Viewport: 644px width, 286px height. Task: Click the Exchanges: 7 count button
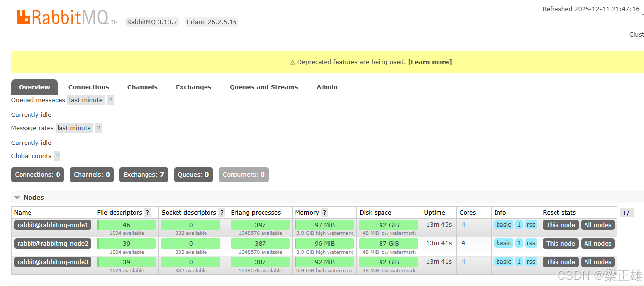[x=144, y=174]
